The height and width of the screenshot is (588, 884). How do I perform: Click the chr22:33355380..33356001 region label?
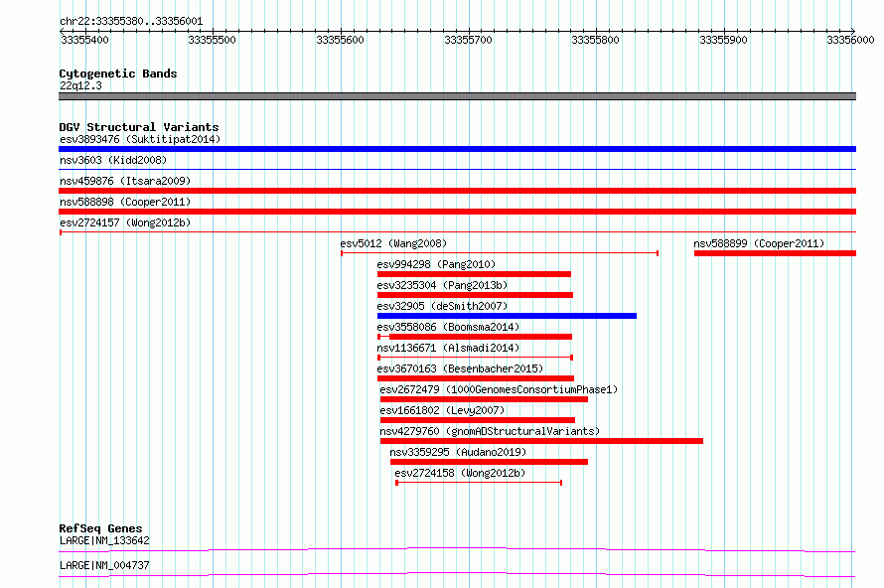[x=131, y=21]
